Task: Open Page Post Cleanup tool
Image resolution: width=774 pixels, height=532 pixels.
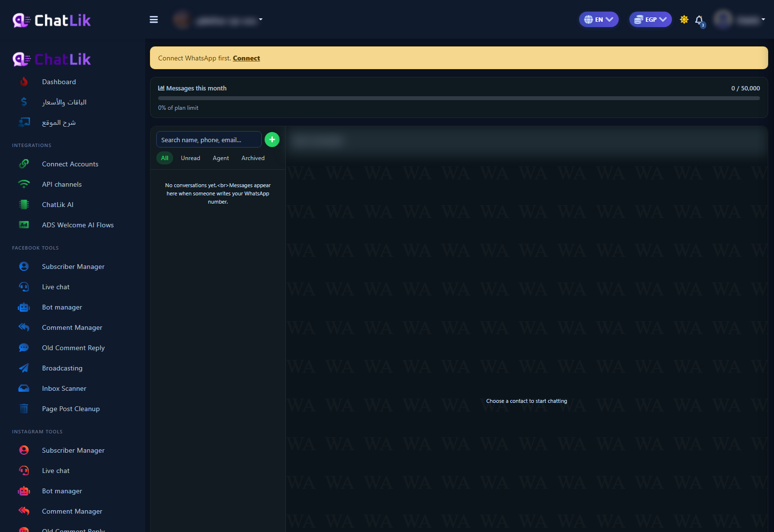Action: pos(71,409)
